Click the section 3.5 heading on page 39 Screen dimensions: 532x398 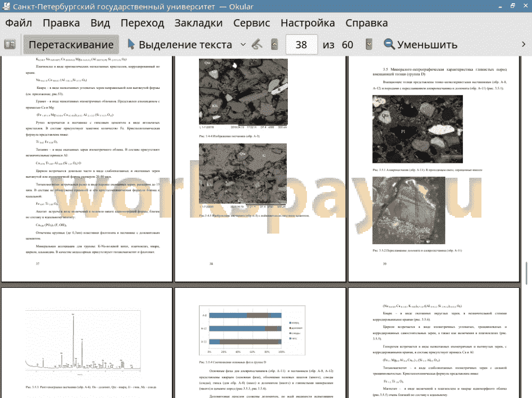[440, 72]
